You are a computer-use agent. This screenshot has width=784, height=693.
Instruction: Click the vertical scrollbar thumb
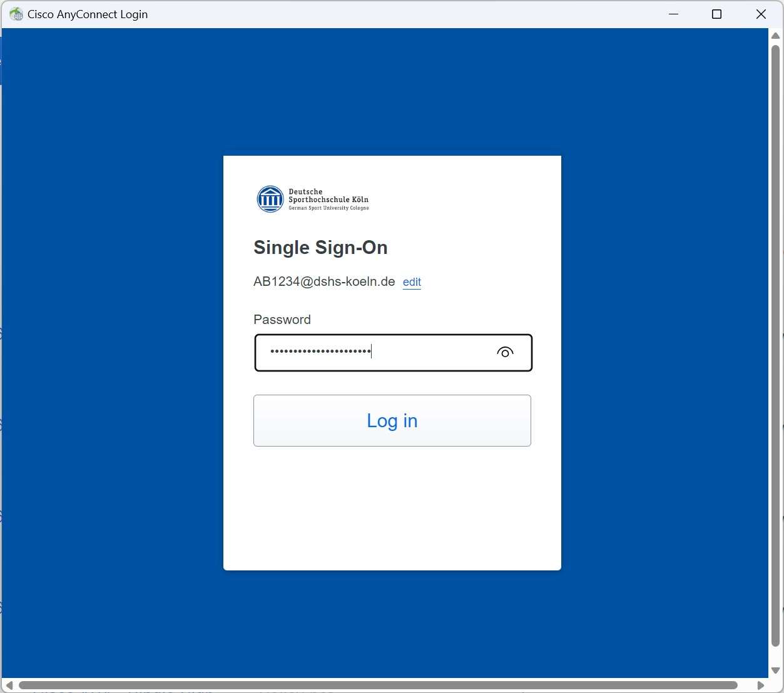[776, 345]
